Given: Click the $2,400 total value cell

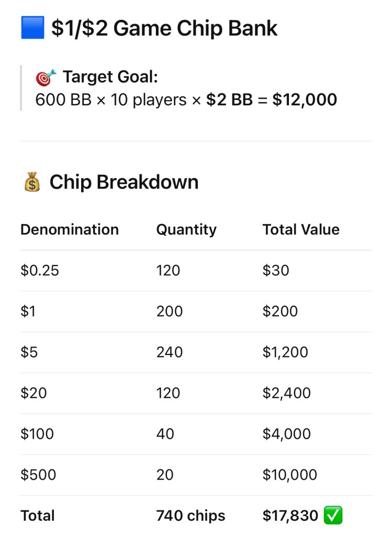Looking at the screenshot, I should [x=287, y=393].
